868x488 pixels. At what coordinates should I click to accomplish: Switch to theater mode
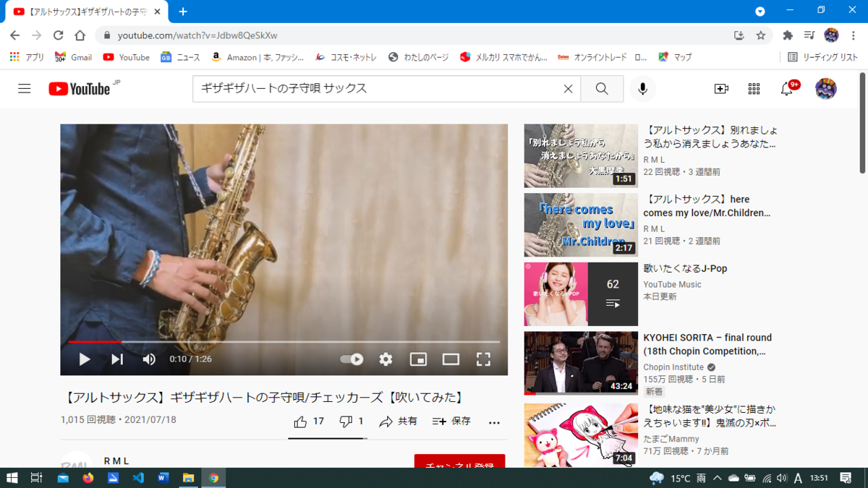451,359
